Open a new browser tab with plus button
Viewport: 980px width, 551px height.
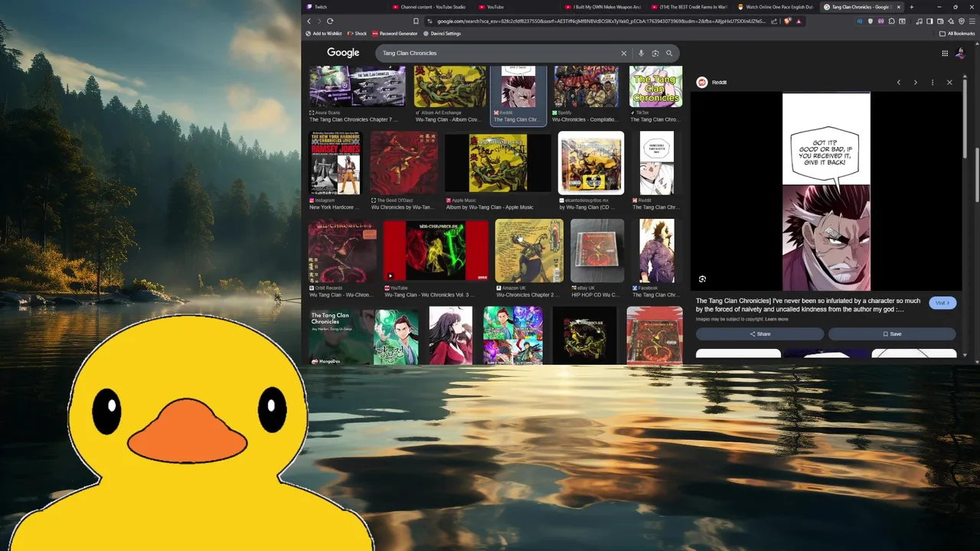pos(911,7)
